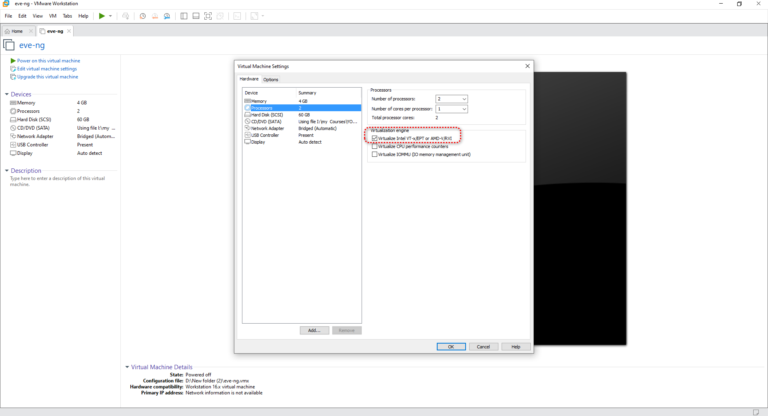The image size is (768, 416).
Task: Click Power on this virtual machine link
Action: click(48, 61)
